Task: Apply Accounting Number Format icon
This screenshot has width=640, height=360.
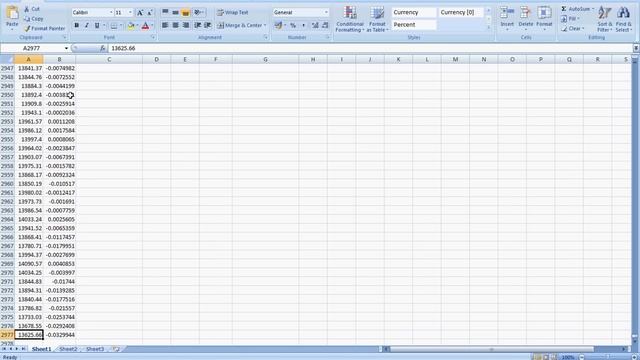Action: [x=278, y=26]
